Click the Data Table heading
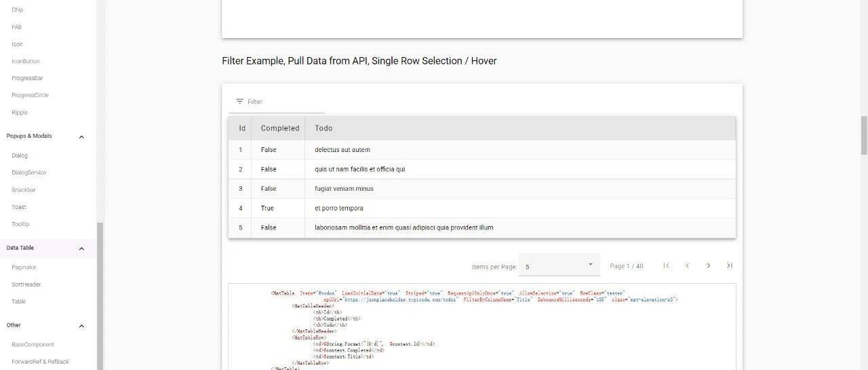Image resolution: width=868 pixels, height=370 pixels. [x=20, y=248]
